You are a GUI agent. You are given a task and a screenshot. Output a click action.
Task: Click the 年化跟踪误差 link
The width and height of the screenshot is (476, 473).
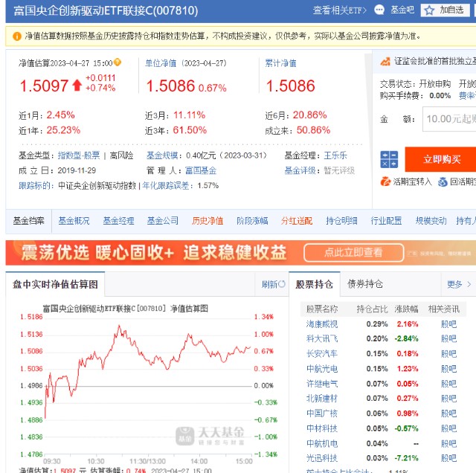[x=165, y=185]
